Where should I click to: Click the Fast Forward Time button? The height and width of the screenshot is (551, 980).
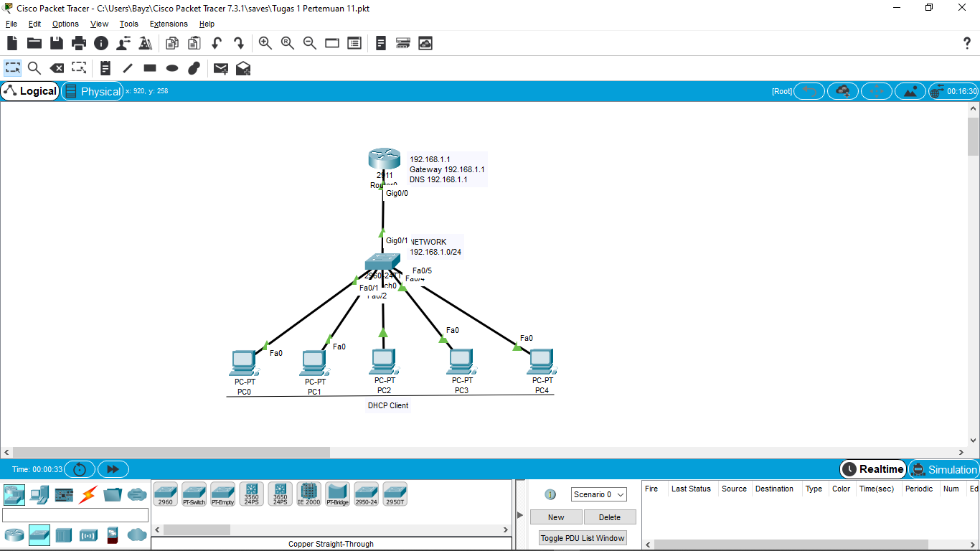pyautogui.click(x=113, y=469)
